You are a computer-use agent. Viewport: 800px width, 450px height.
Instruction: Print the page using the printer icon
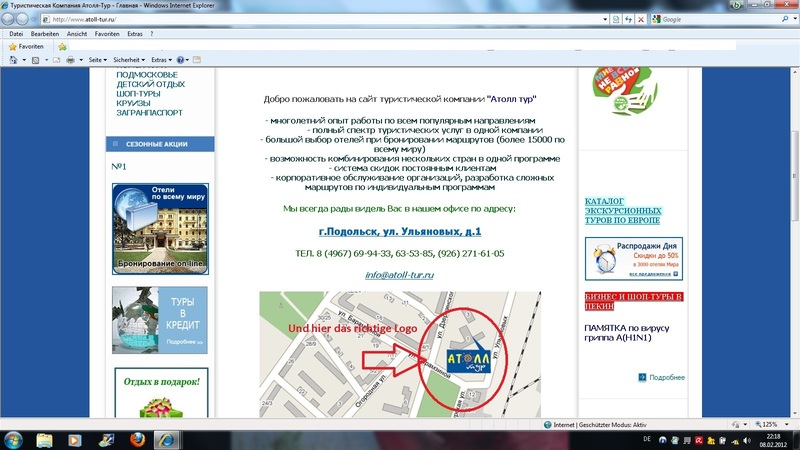coord(70,60)
